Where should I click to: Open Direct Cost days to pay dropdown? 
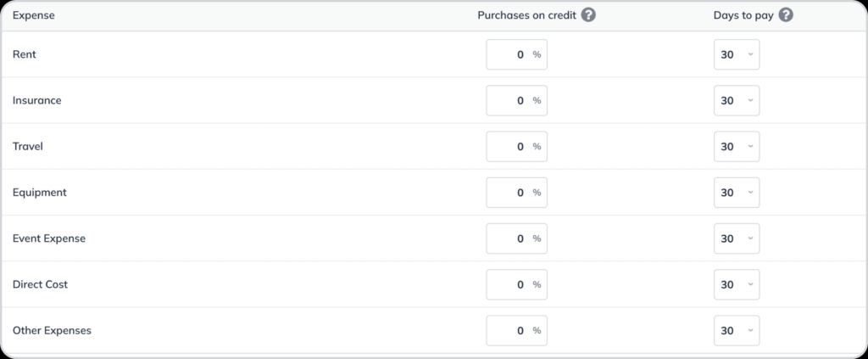[737, 284]
